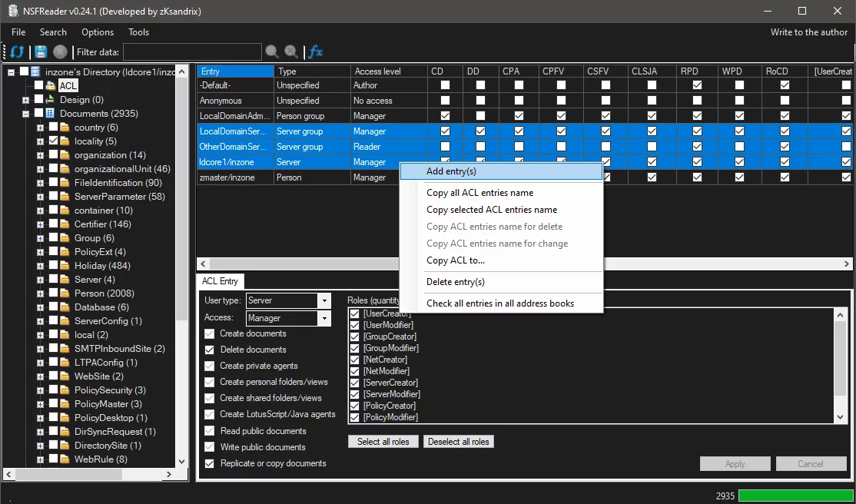Click the refresh arrows toolbar icon

tap(17, 52)
